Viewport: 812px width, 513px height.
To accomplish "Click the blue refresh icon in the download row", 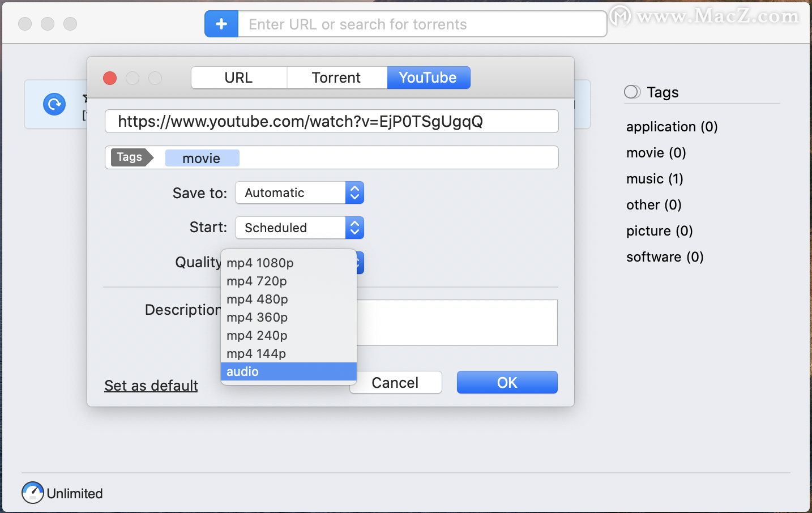I will tap(54, 104).
